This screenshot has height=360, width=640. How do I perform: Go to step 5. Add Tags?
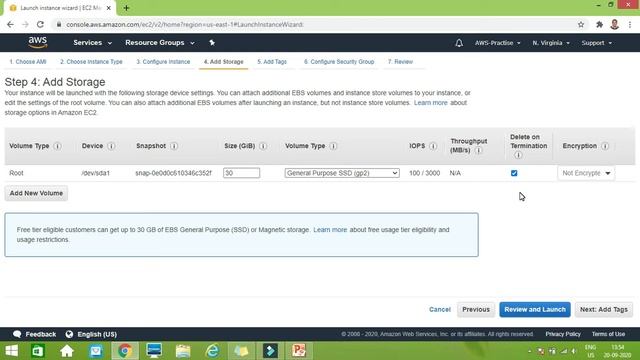[x=272, y=62]
